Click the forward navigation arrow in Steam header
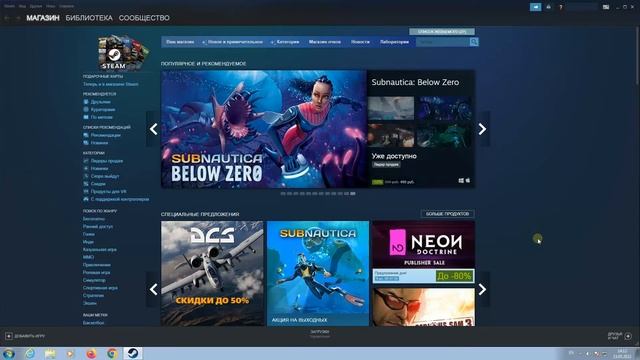 click(18, 18)
